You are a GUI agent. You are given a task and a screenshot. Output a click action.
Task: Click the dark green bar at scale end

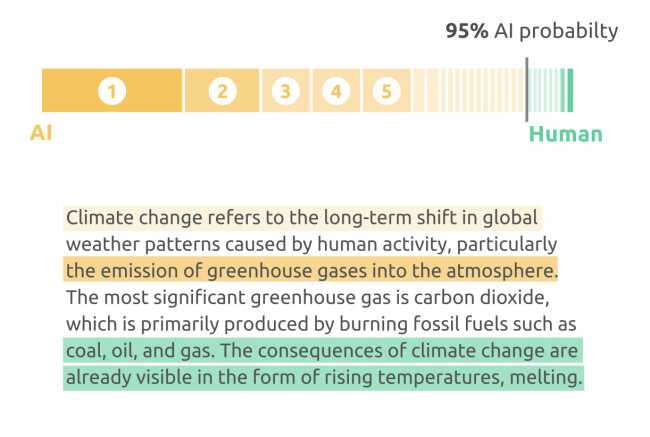[x=570, y=90]
